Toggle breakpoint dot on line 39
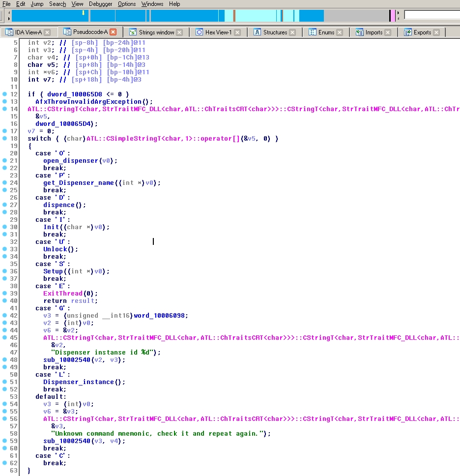460x476 pixels. point(4,293)
